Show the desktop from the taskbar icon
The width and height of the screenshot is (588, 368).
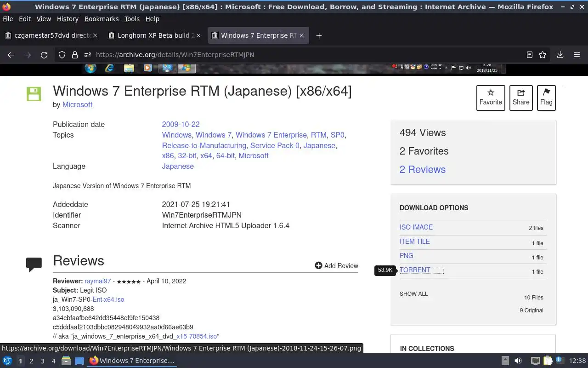(79, 361)
